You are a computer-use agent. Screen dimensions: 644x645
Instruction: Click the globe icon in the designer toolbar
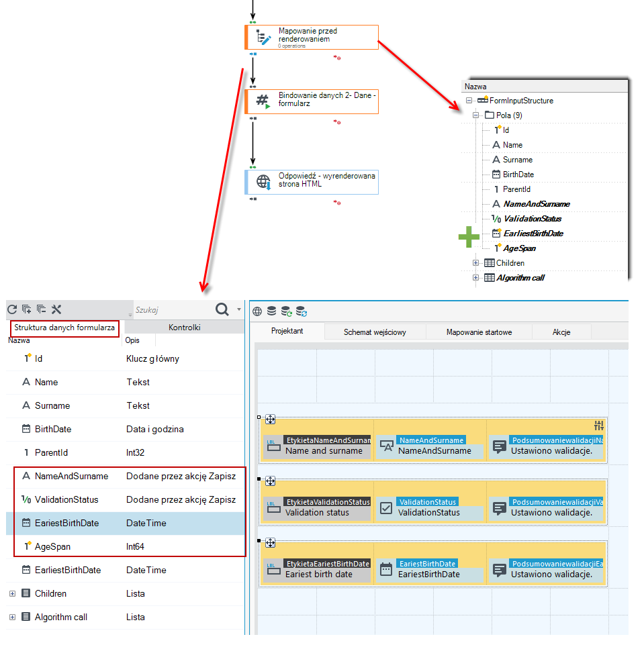tap(257, 311)
